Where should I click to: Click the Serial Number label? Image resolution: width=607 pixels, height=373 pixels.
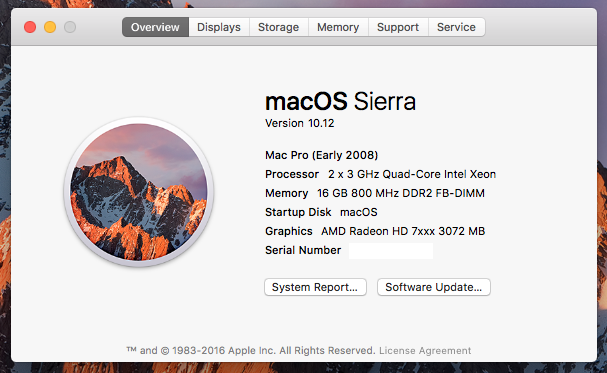point(303,250)
